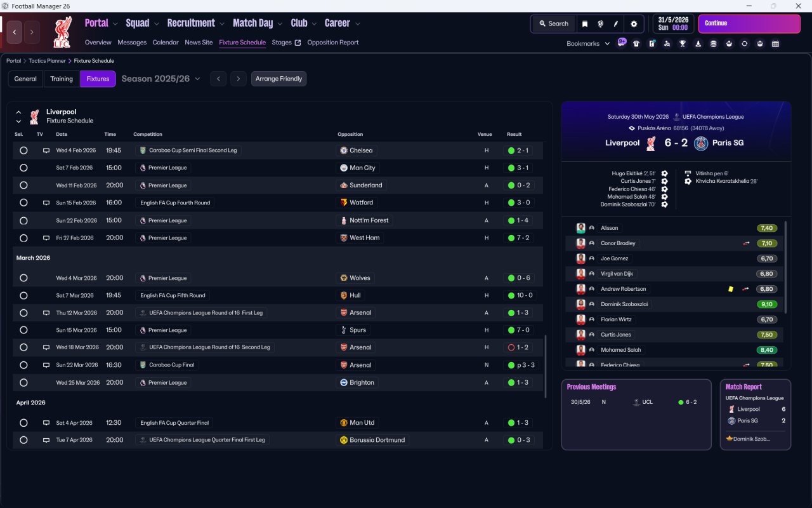812x508 pixels.
Task: Click the player ratings list scrollbar
Action: point(786,267)
